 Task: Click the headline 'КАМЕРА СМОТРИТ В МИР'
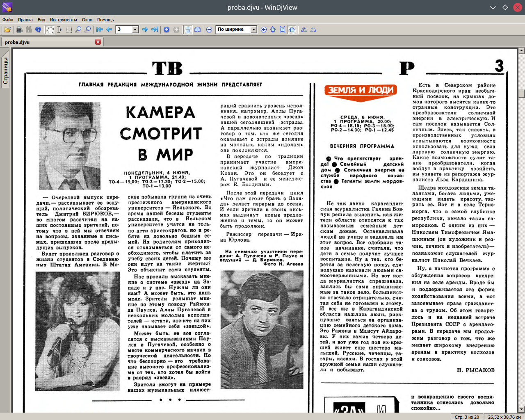pyautogui.click(x=160, y=133)
